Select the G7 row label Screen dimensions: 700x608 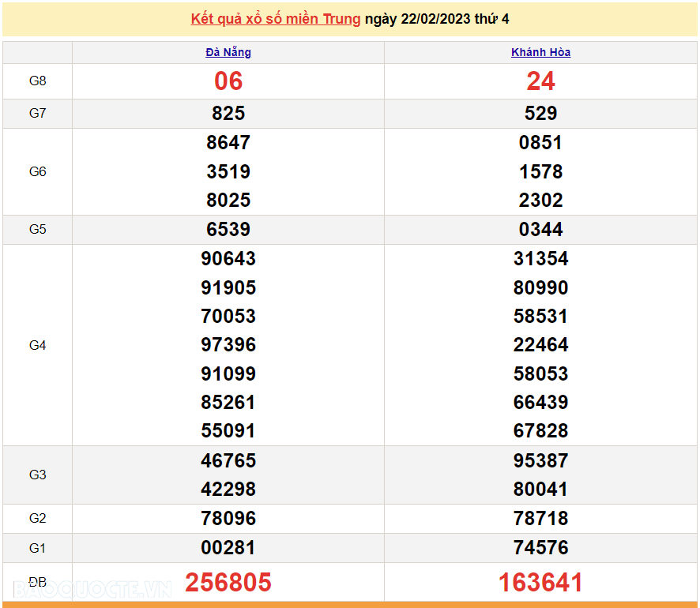point(37,113)
